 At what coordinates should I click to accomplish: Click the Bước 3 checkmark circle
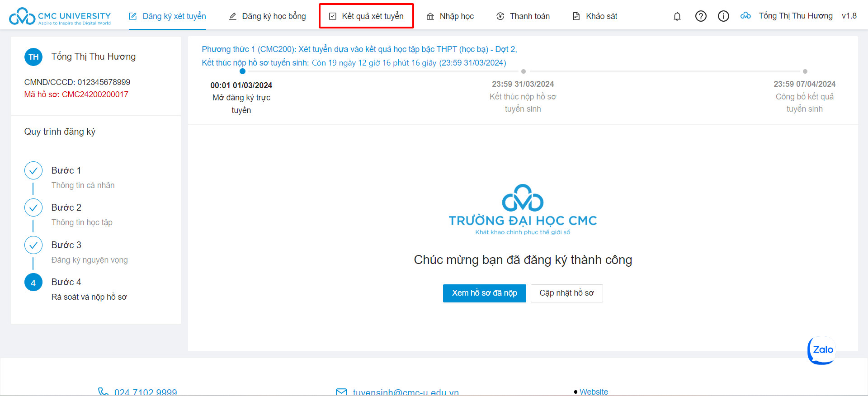tap(33, 245)
